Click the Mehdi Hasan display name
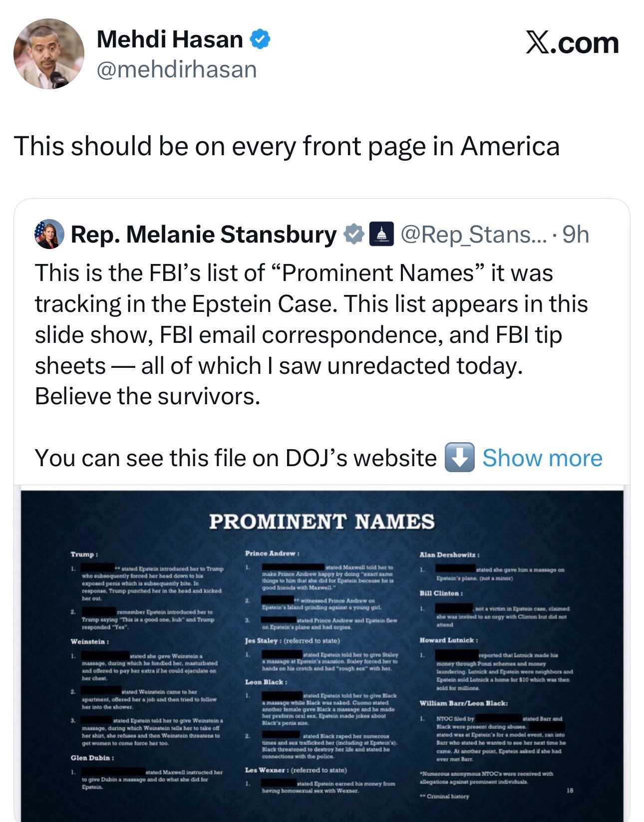This screenshot has width=644, height=822. tap(170, 39)
